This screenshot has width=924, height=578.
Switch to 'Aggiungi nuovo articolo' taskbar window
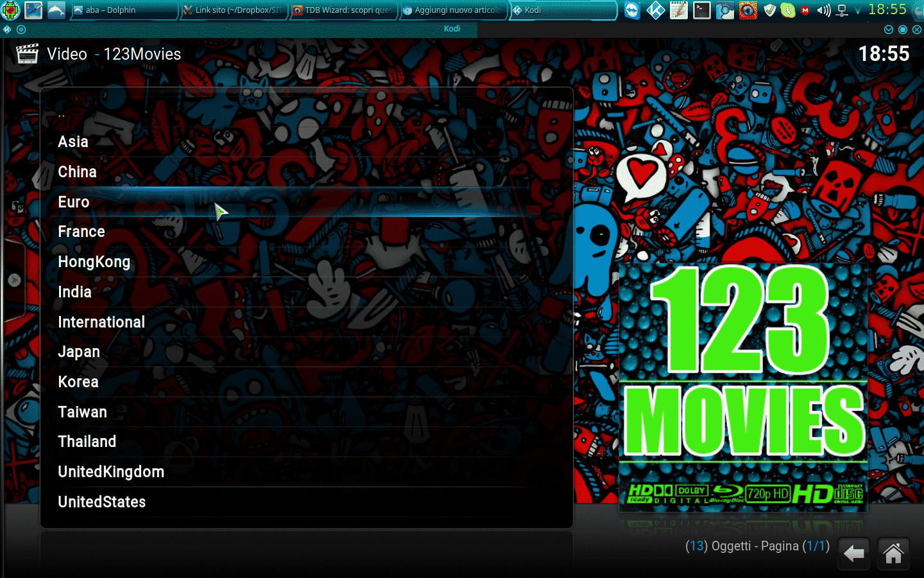click(453, 10)
